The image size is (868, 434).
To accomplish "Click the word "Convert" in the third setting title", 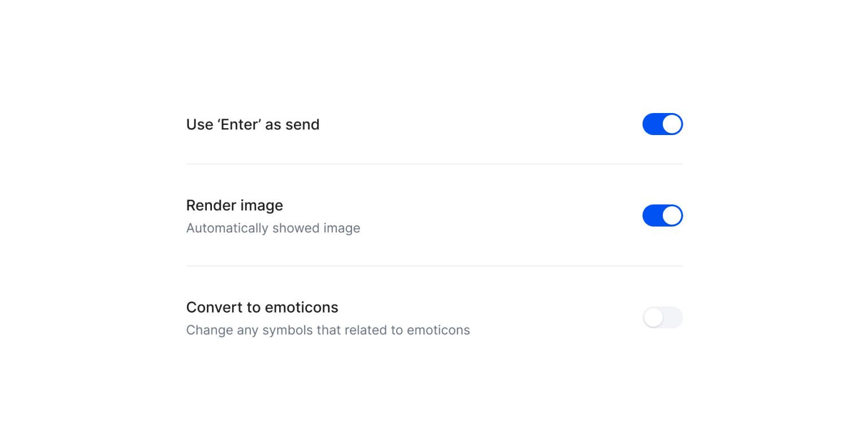I will tap(208, 307).
